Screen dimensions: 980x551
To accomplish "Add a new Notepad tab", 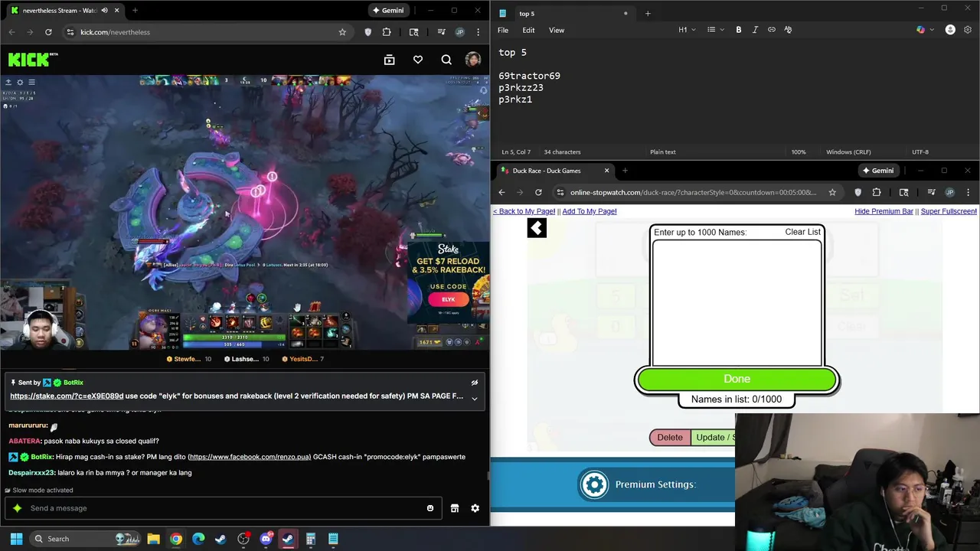I will click(648, 13).
